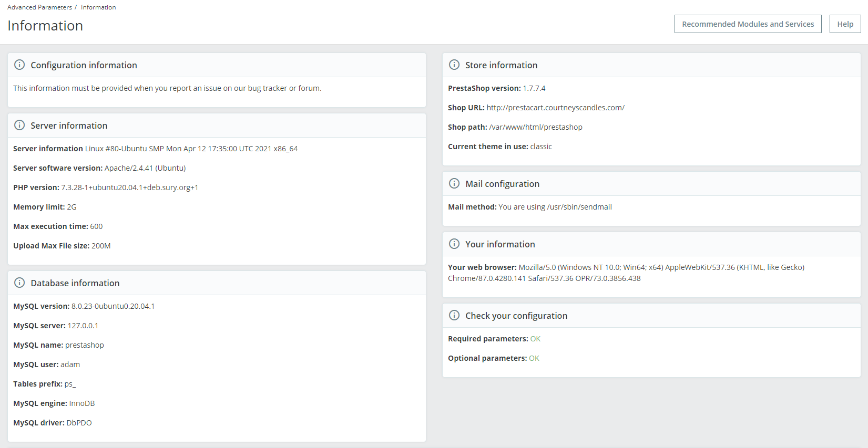Click the Mail configuration heading
Screen dimensions: 868x448
pyautogui.click(x=502, y=184)
